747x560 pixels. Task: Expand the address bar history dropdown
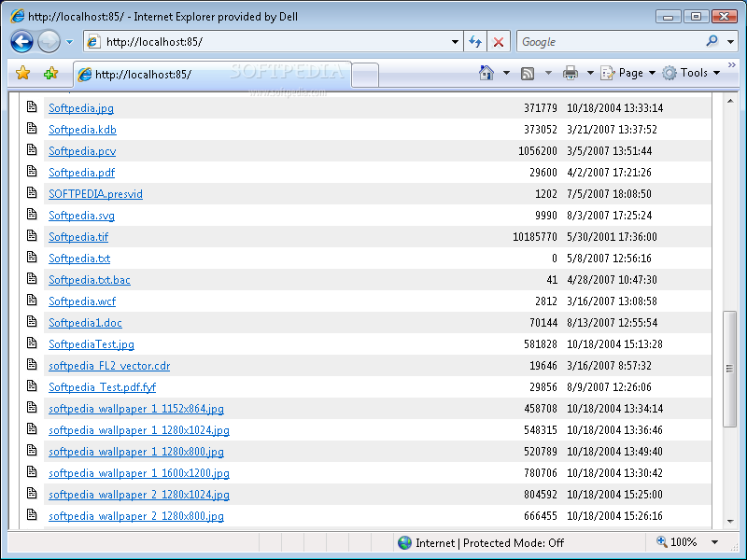(x=455, y=42)
